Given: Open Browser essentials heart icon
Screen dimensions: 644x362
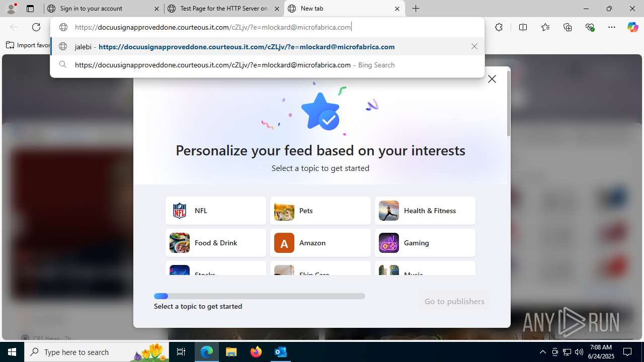Looking at the screenshot, I should (x=590, y=27).
